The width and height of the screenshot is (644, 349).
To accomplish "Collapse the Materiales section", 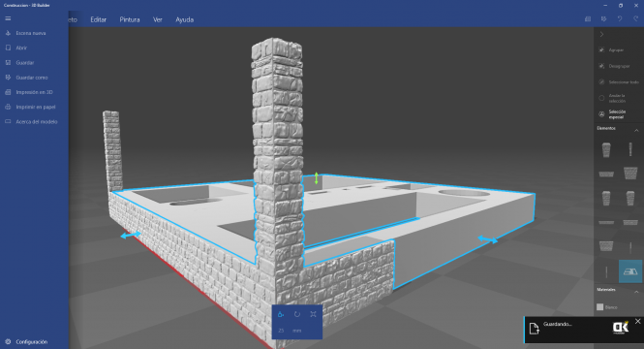I will click(x=636, y=292).
